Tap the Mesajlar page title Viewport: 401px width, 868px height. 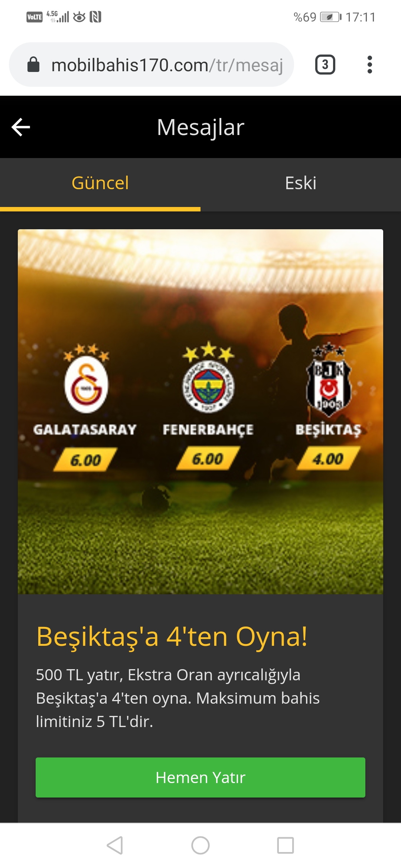(200, 127)
